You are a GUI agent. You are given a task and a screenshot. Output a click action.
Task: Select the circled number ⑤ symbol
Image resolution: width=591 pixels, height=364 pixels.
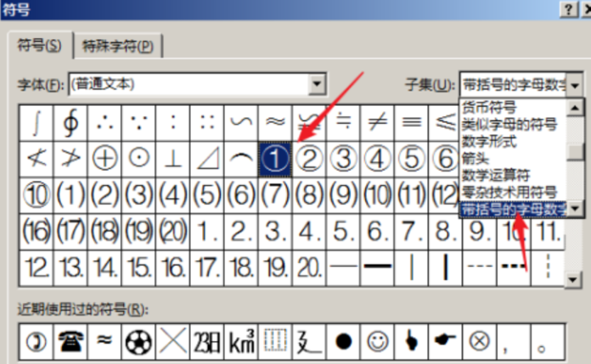[x=411, y=158]
